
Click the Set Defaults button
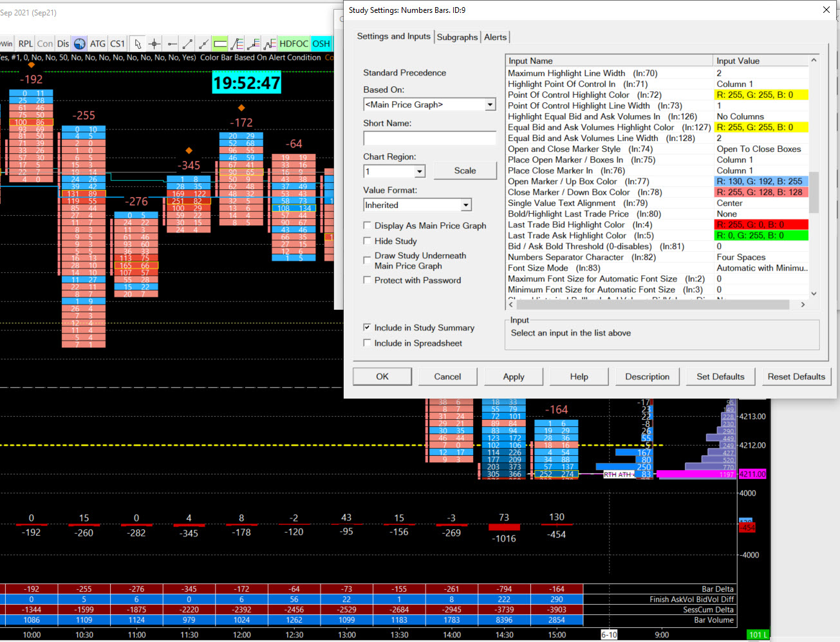720,377
